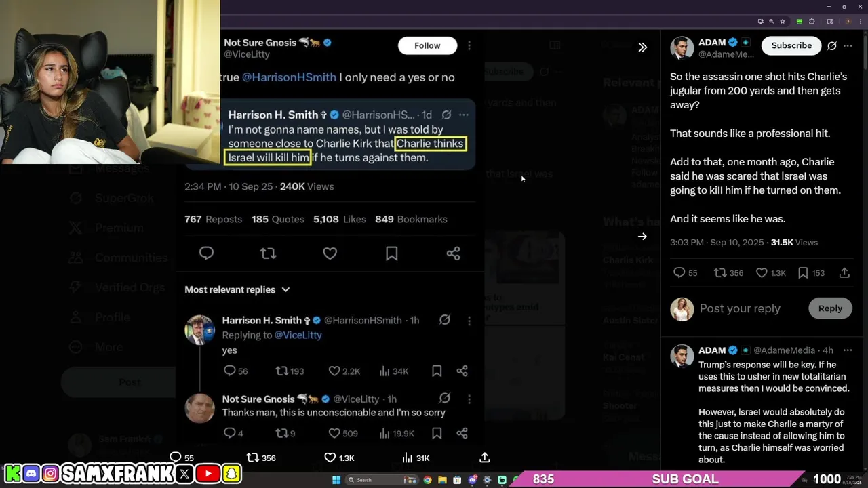The height and width of the screenshot is (488, 868).
Task: Like the ViceLitty main post
Action: click(x=330, y=253)
